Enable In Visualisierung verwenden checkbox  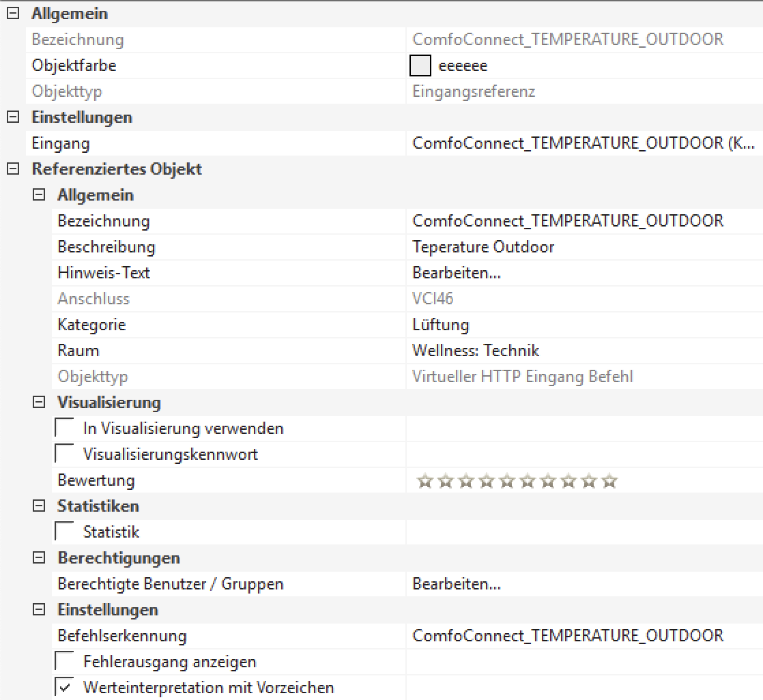(x=64, y=428)
